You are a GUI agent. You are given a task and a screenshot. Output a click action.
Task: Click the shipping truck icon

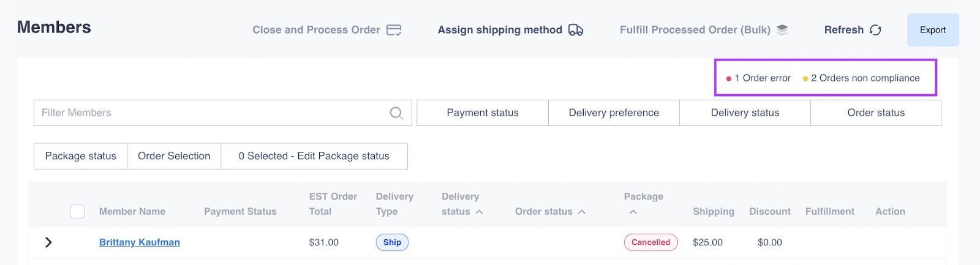576,30
